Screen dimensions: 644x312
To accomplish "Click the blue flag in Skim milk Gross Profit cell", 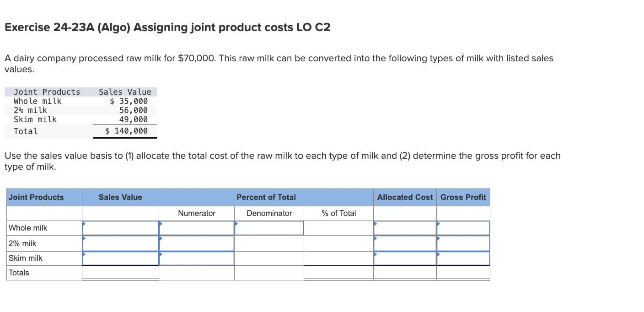I will pyautogui.click(x=438, y=255).
